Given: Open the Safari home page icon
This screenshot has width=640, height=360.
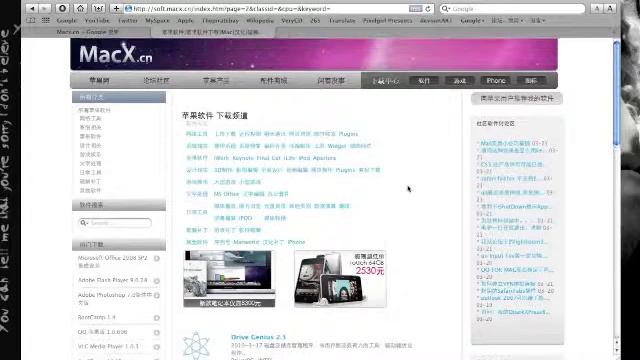Looking at the screenshot, I should (x=80, y=8).
